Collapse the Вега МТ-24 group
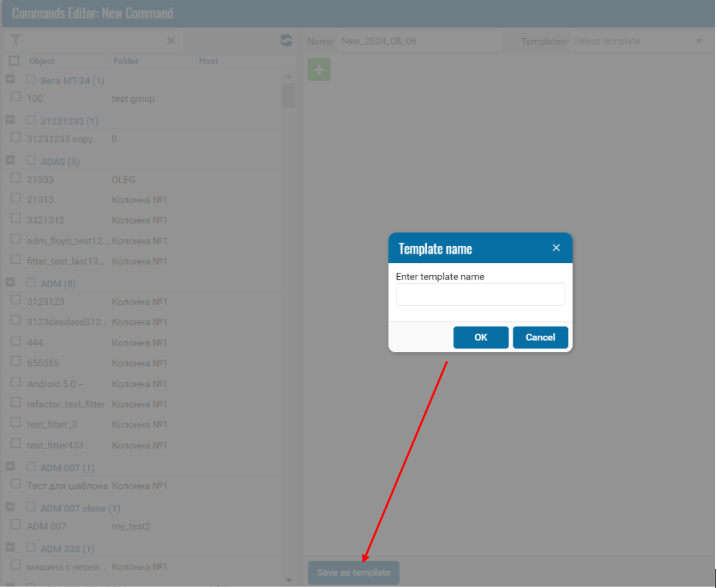The width and height of the screenshot is (717, 588). click(x=10, y=80)
